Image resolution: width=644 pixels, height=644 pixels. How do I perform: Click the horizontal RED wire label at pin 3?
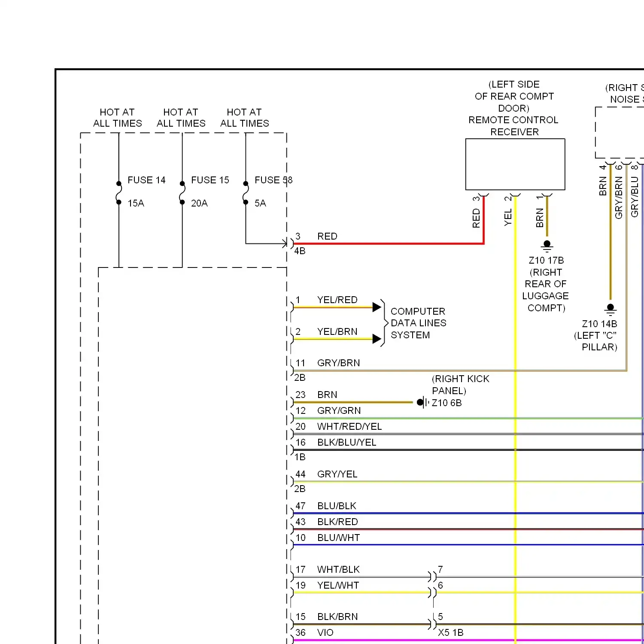point(327,236)
